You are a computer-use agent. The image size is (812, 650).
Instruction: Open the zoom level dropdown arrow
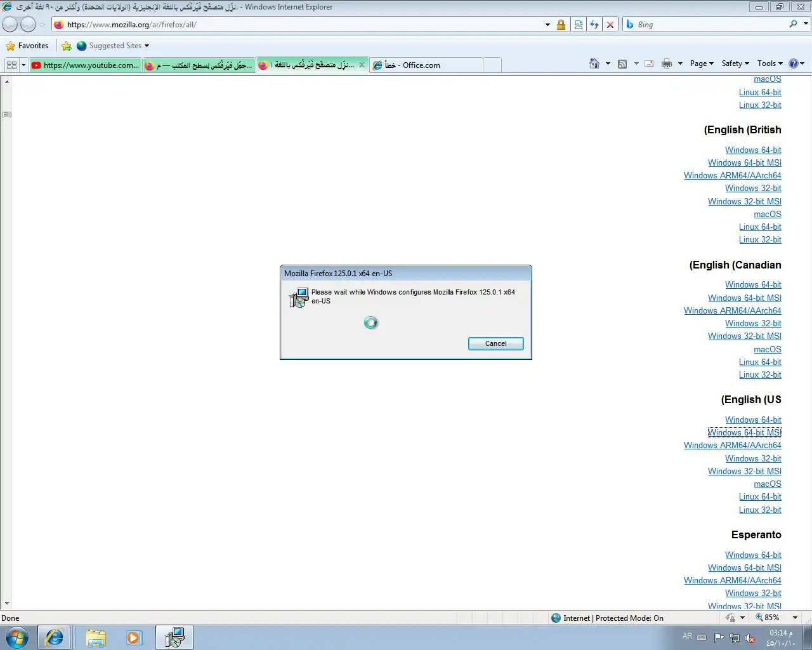795,618
